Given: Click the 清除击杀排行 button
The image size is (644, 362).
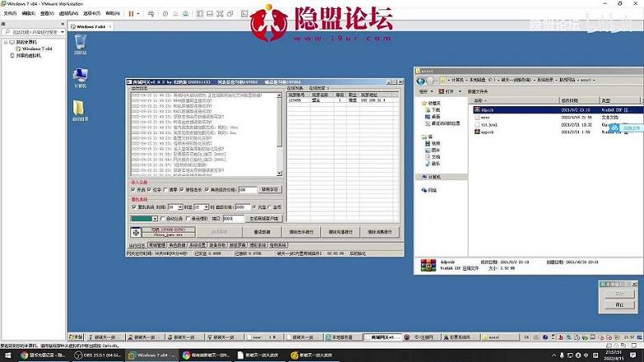Looking at the screenshot, I should click(x=301, y=232).
